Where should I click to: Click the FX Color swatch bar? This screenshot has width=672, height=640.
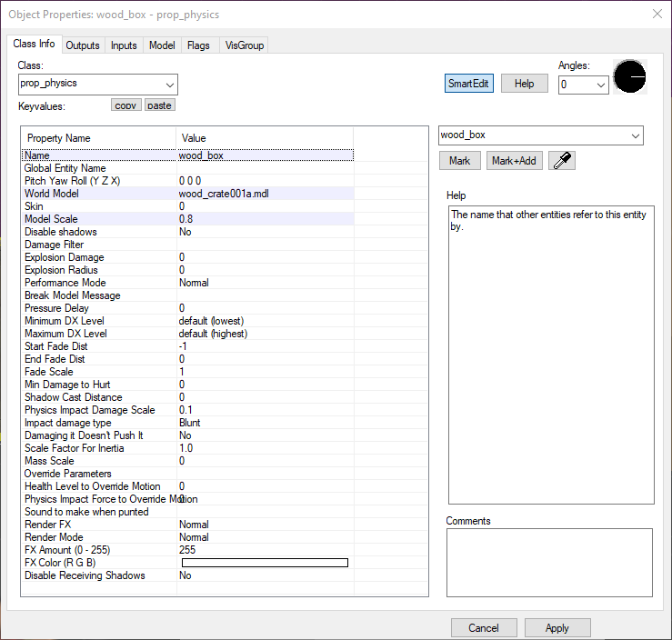[265, 563]
